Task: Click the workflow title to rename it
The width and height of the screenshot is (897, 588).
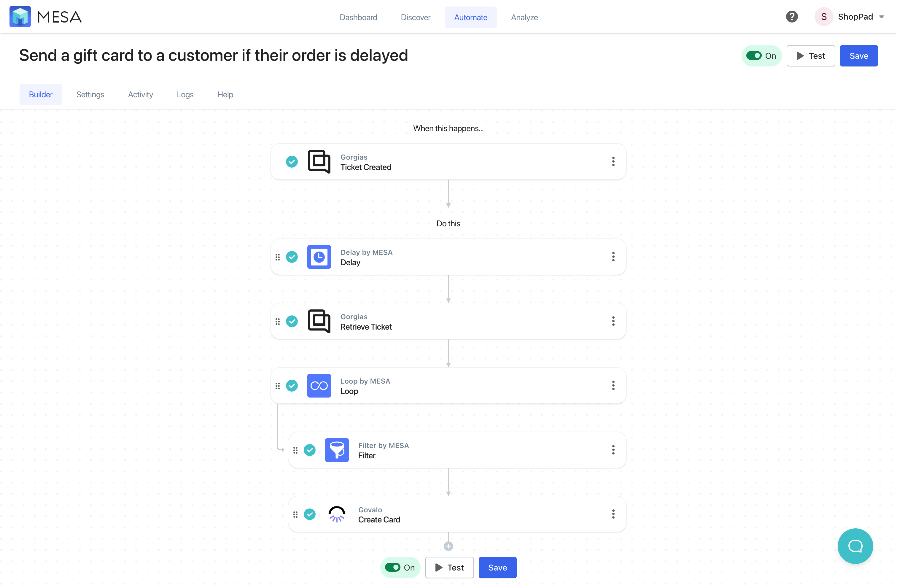Action: click(x=213, y=55)
